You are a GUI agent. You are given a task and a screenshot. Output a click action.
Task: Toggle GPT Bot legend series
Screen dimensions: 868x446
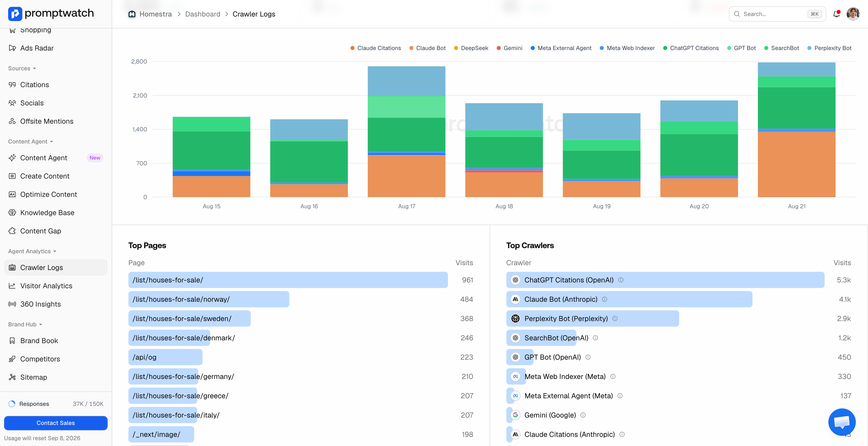(x=741, y=48)
